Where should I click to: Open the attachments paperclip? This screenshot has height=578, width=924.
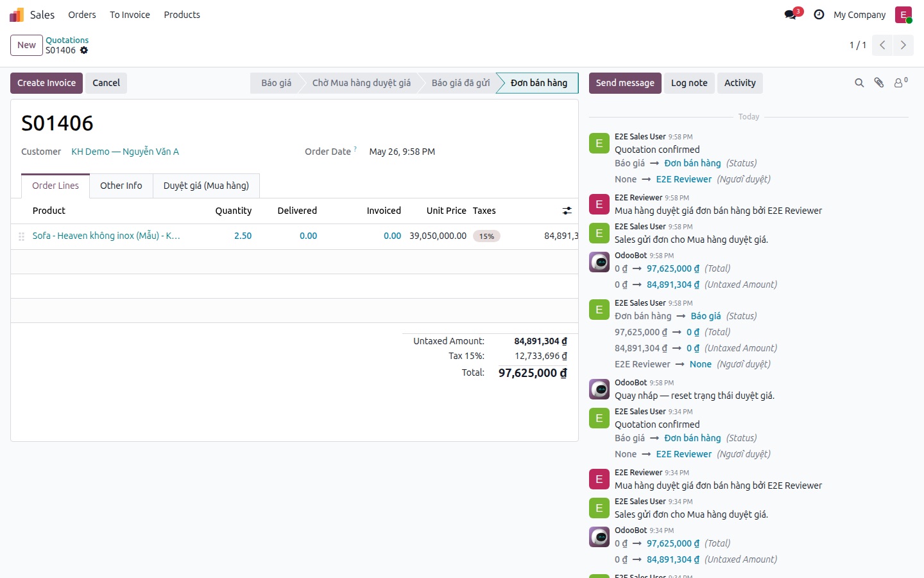879,83
